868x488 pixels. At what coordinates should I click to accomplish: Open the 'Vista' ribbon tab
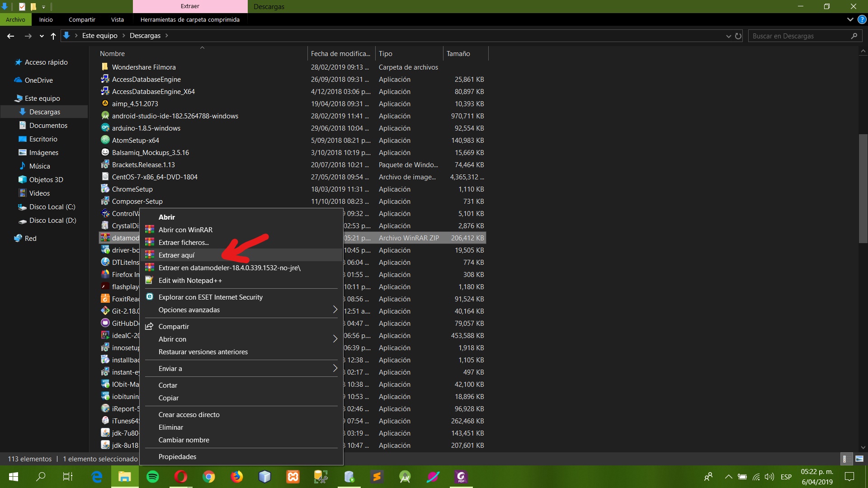pos(118,19)
